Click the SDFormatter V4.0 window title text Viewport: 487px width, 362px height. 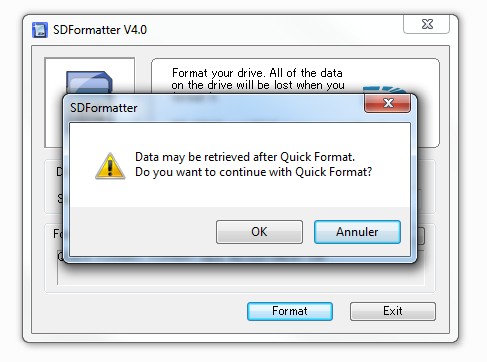pos(100,30)
